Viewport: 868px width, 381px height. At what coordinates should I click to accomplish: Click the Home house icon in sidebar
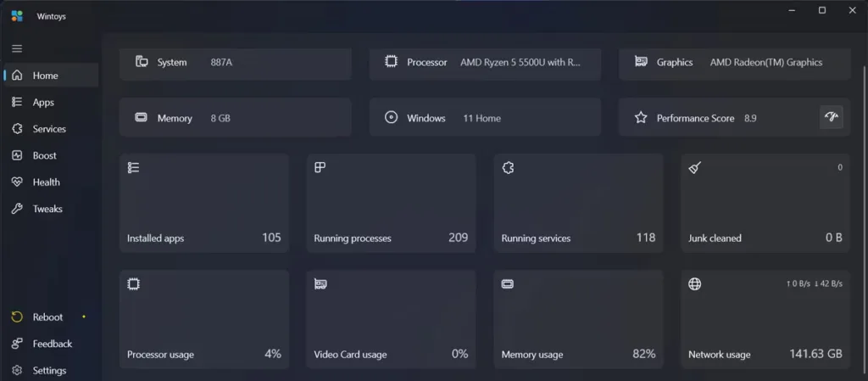click(x=17, y=76)
